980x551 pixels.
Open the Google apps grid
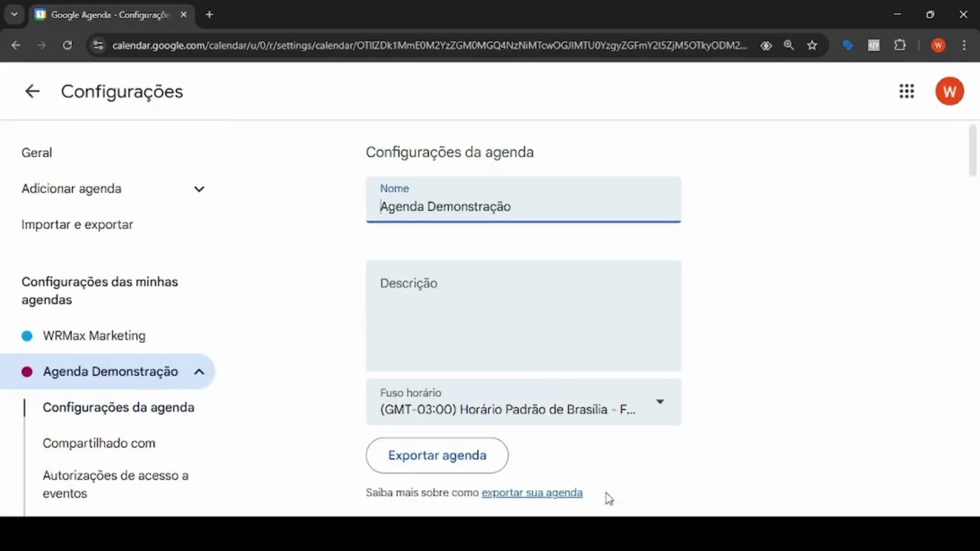pos(906,91)
